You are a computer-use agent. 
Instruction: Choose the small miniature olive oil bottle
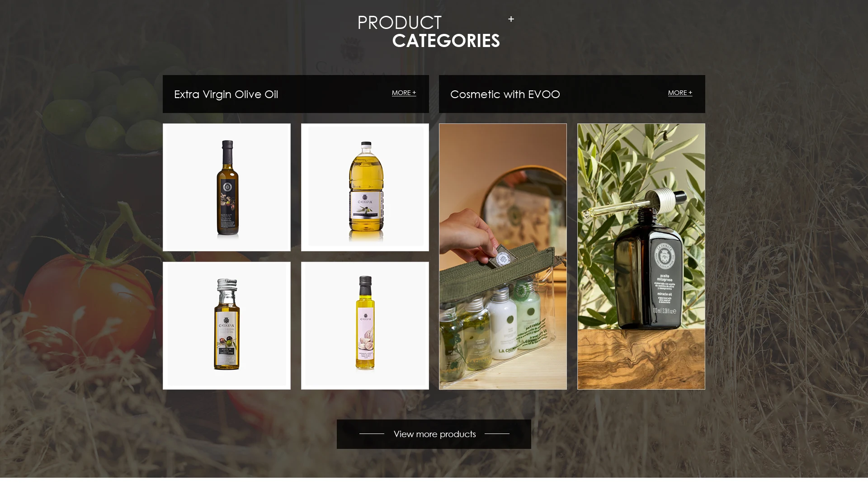[226, 325]
